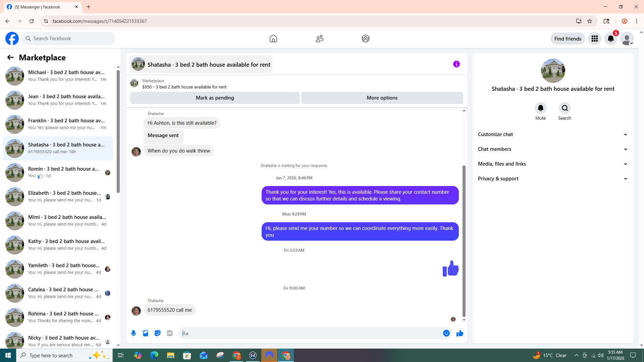Open the Friends tab
Viewport: 644px width, 362px height.
tap(319, 39)
